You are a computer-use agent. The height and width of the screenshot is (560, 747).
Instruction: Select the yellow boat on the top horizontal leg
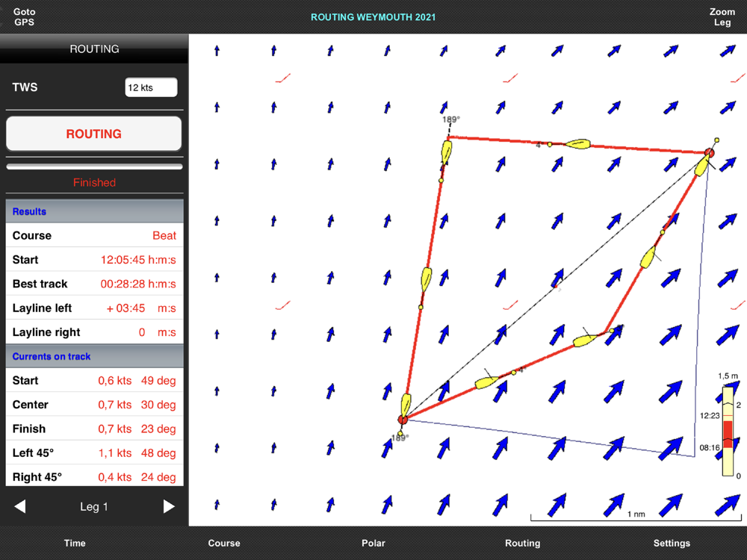(x=577, y=144)
